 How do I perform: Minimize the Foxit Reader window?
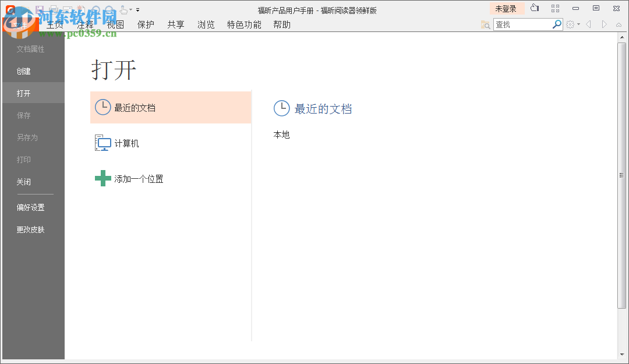click(x=575, y=8)
